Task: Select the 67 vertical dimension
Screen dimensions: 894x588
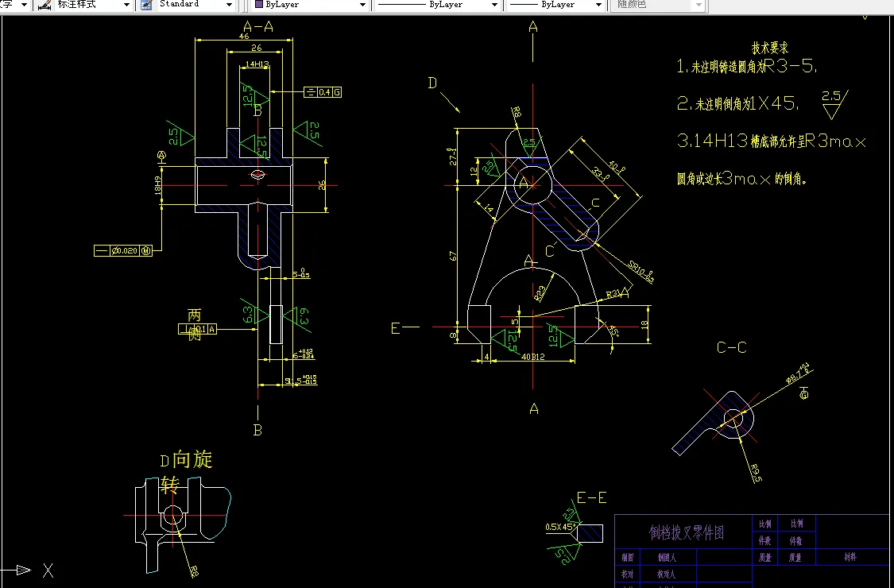Action: [454, 256]
